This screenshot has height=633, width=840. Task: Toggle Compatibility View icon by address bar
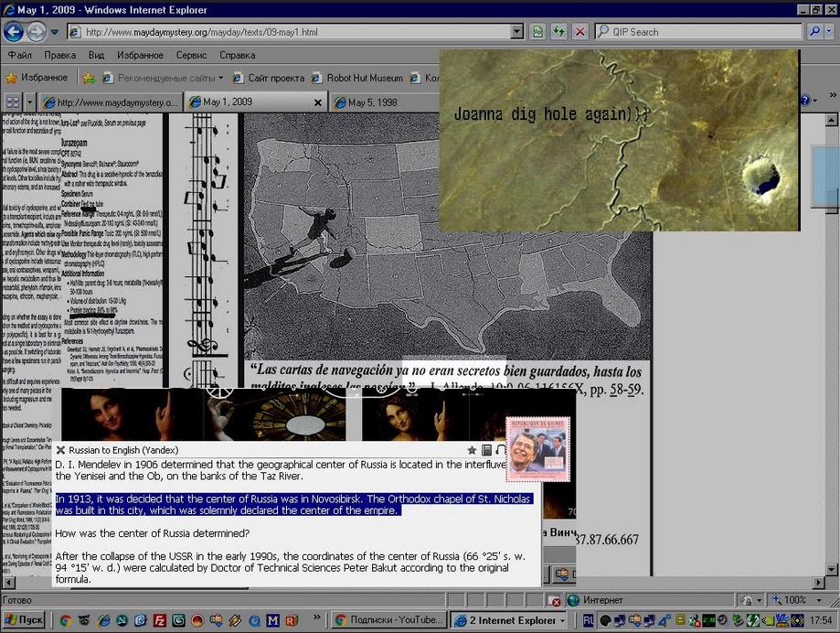point(537,32)
